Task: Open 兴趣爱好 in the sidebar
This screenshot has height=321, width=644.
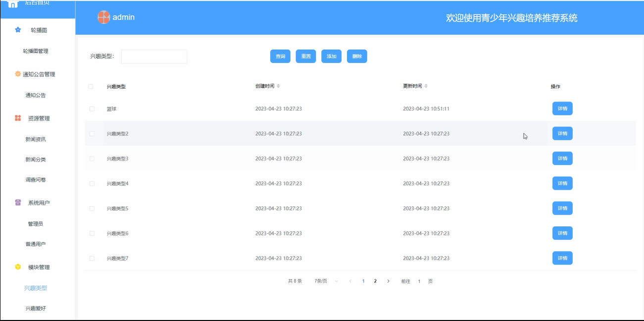Action: [x=36, y=308]
